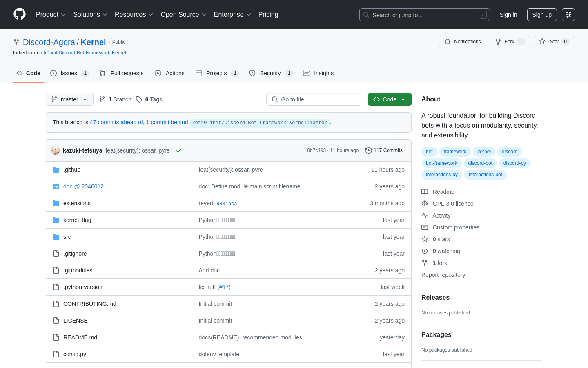View the 0 Tags link
Screen dimensions: 588x368
tap(149, 99)
